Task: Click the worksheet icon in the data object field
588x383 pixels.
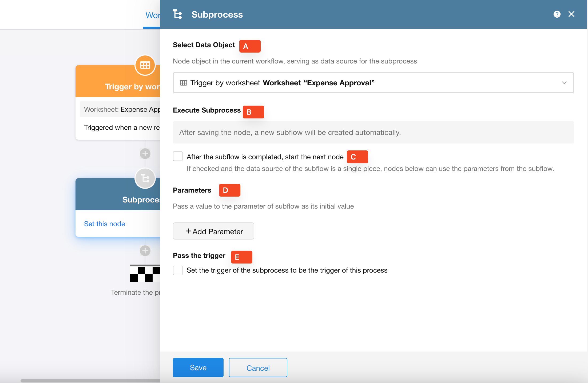Action: (184, 83)
